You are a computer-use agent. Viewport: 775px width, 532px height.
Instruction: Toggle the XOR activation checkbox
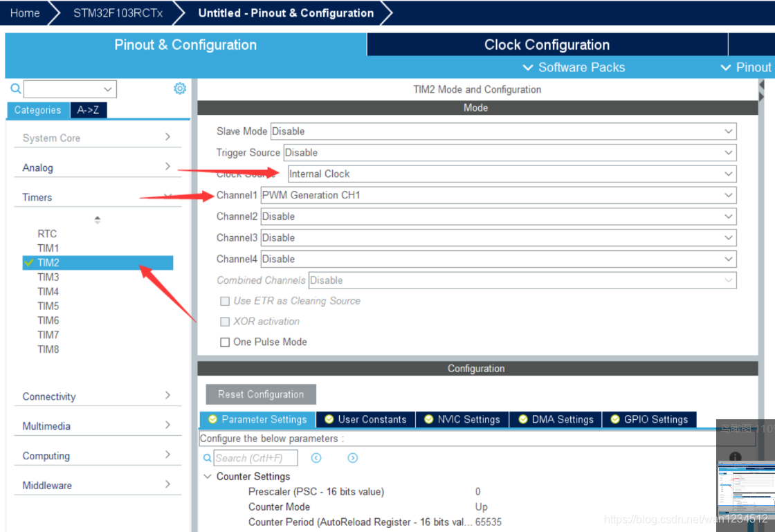tap(225, 322)
